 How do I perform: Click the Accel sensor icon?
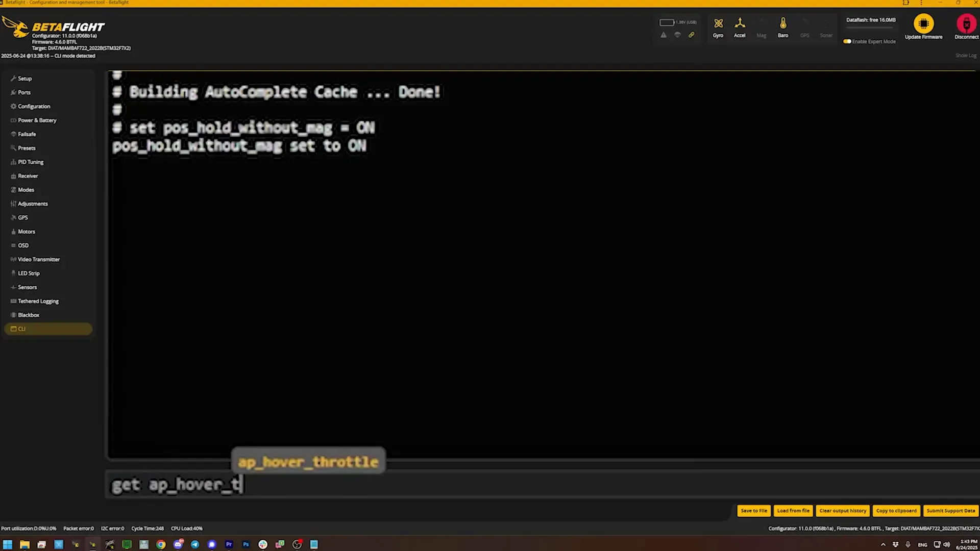coord(740,28)
